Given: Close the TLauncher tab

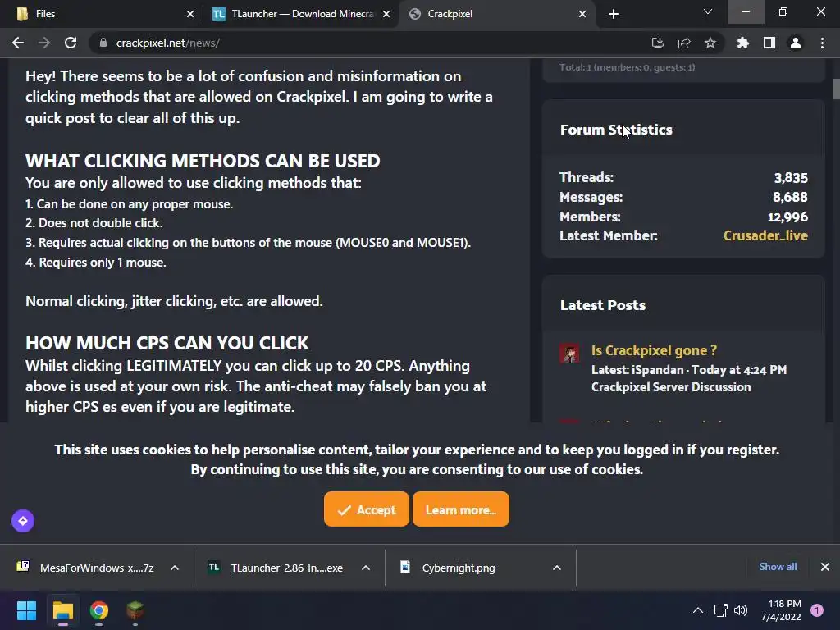Looking at the screenshot, I should pos(386,14).
